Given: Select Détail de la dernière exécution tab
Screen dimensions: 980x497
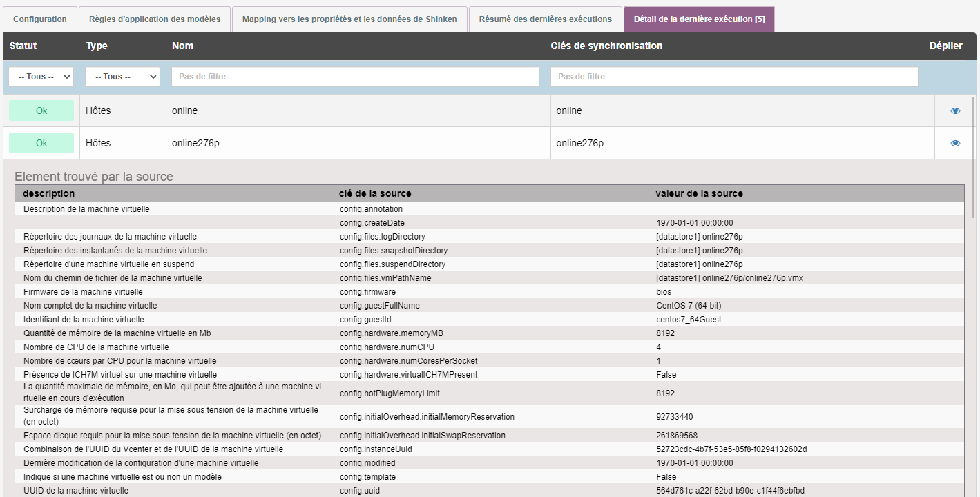Looking at the screenshot, I should point(698,19).
